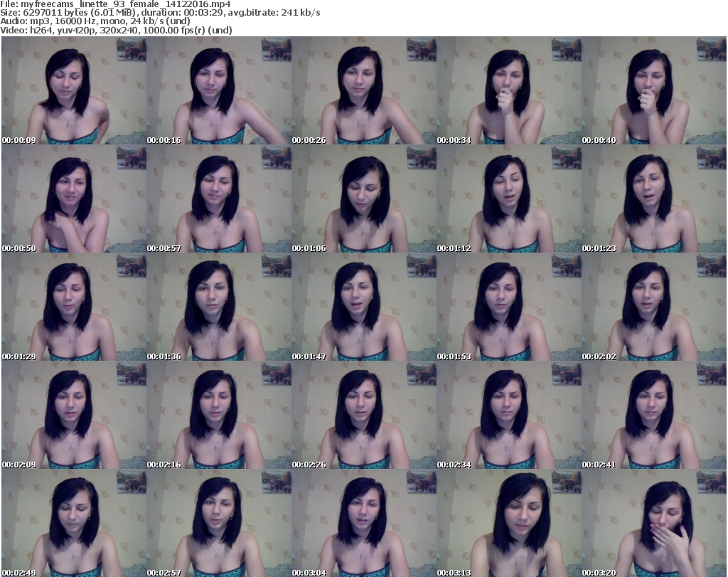Pick the frame marked 00:02:02
Viewport: 728px width, 577px height.
click(654, 307)
